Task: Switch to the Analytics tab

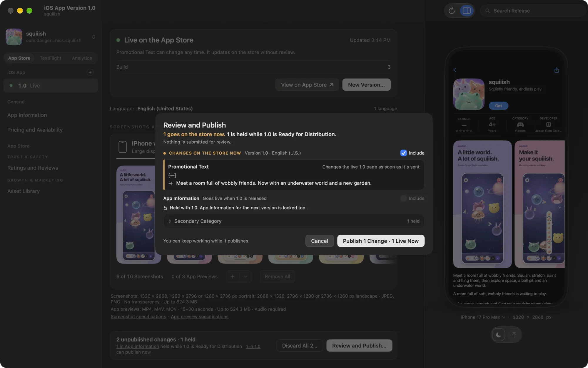Action: [82, 58]
